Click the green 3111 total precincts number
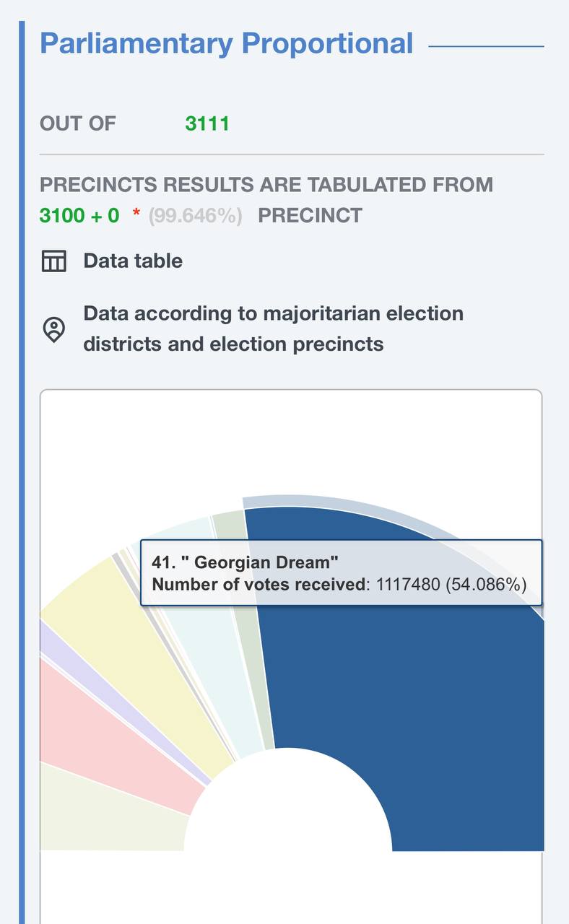This screenshot has width=569, height=924. pyautogui.click(x=207, y=123)
